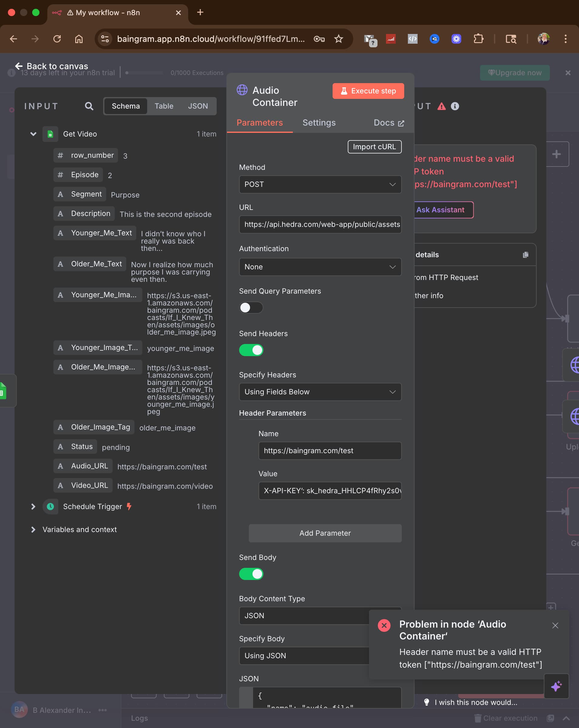Click the Schedule Trigger clock icon
579x728 pixels.
[x=50, y=507]
